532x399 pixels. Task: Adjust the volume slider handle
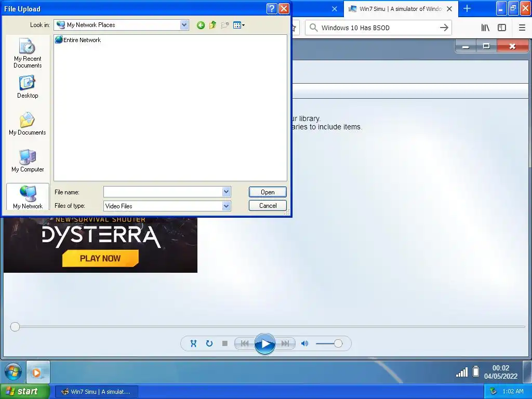pyautogui.click(x=338, y=343)
